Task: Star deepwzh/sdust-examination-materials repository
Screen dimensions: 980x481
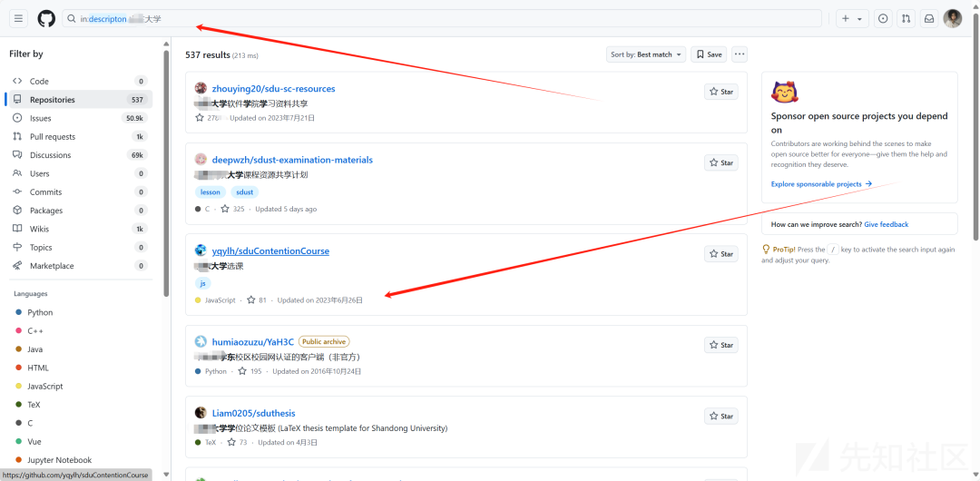Action: (721, 162)
